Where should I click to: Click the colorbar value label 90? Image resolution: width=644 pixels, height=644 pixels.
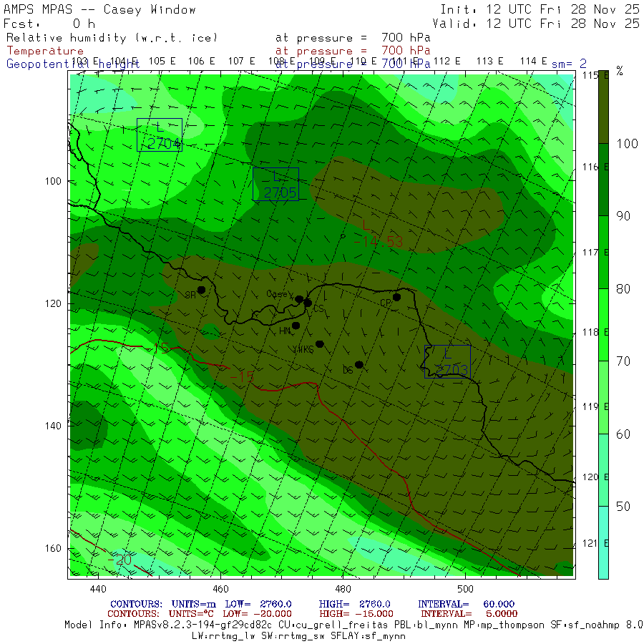[623, 216]
